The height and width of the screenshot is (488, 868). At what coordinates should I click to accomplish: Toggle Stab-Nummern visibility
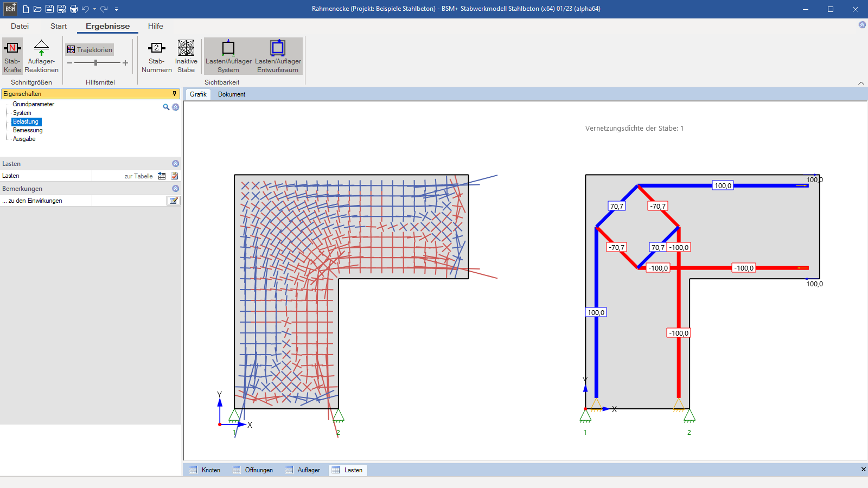(156, 56)
